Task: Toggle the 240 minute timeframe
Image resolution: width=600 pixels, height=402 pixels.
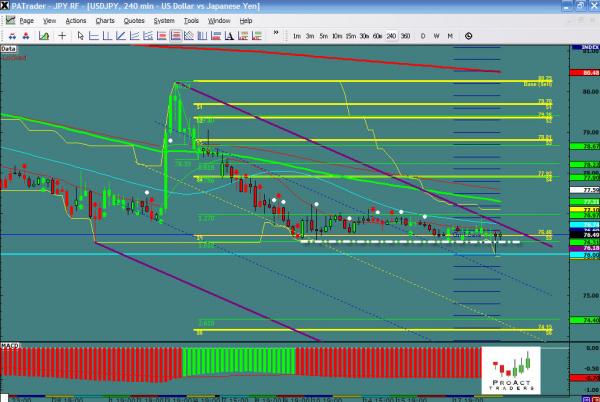Action: click(x=390, y=35)
